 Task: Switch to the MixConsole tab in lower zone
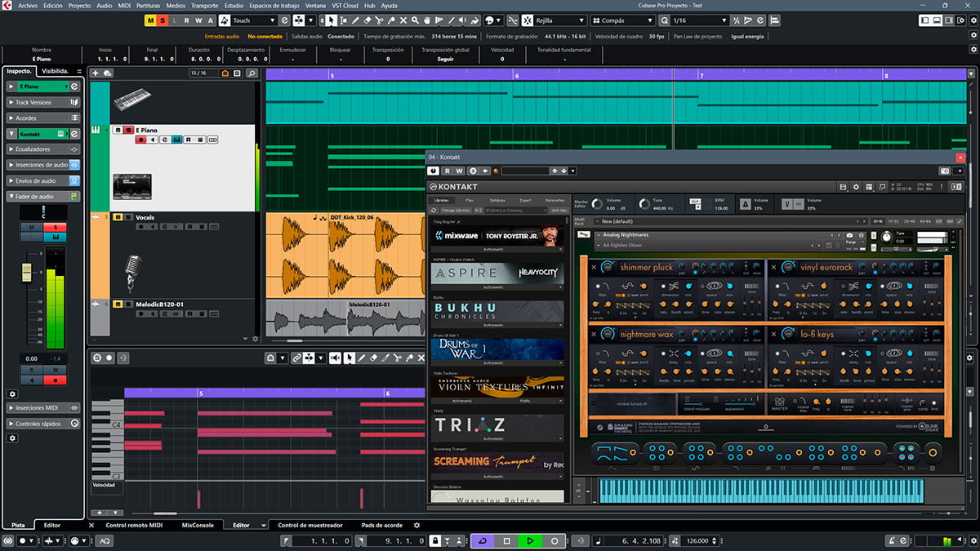(x=198, y=525)
